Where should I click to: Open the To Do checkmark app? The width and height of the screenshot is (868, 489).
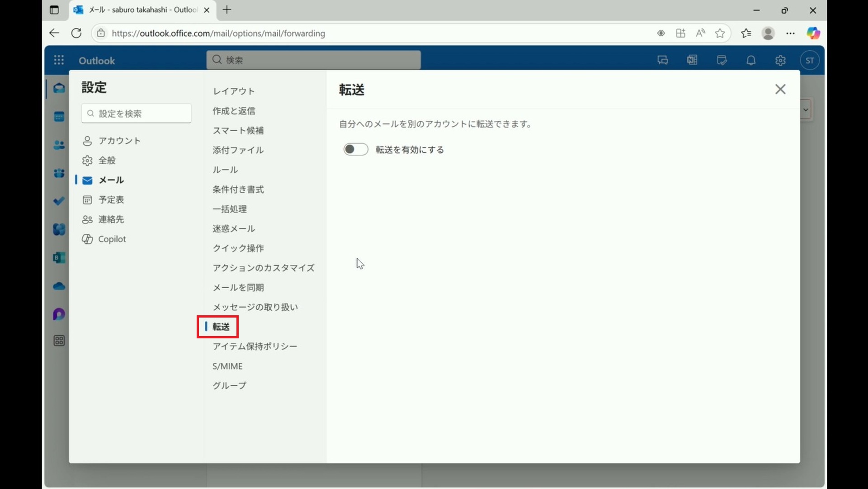[x=59, y=201]
